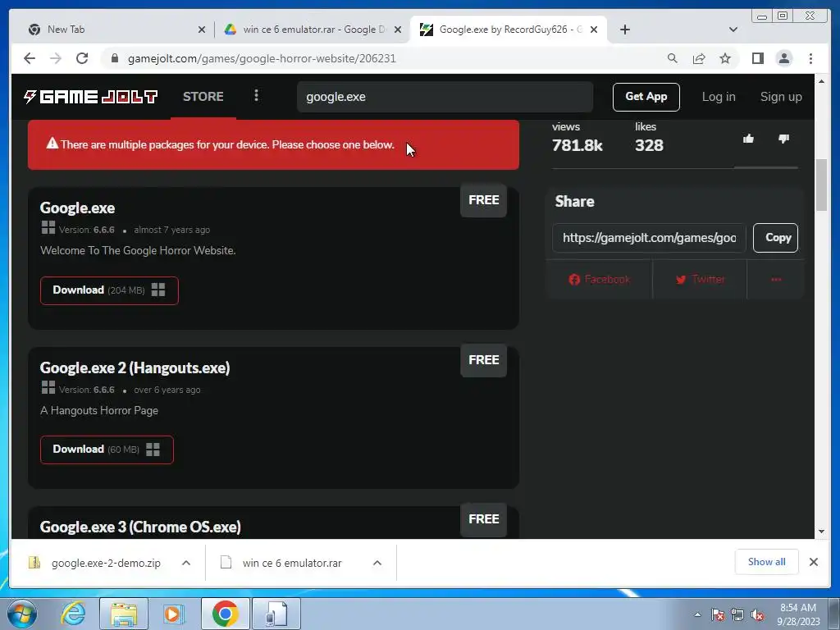Screen dimensions: 840x630
Task: Open Windows Explorer from taskbar
Action: (124, 614)
